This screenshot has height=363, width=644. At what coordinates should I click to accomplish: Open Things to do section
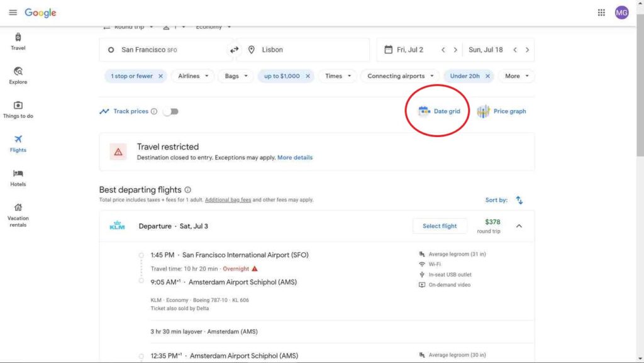click(x=18, y=110)
